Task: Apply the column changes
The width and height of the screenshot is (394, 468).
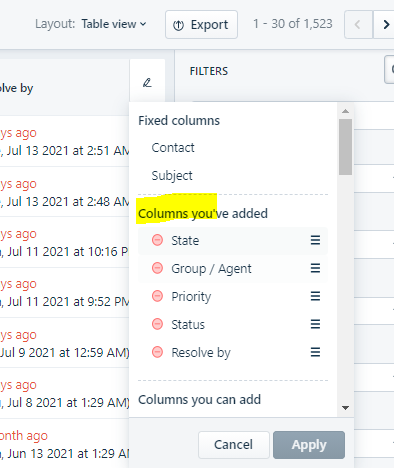Action: [309, 445]
